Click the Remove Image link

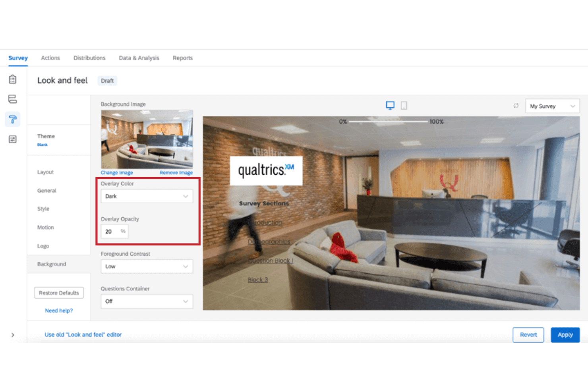coord(176,173)
